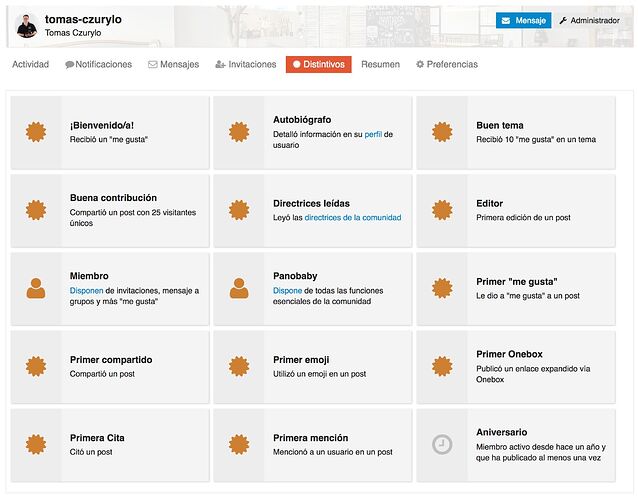Click the Aniversario clock badge icon
The width and height of the screenshot is (638, 500).
click(x=442, y=444)
